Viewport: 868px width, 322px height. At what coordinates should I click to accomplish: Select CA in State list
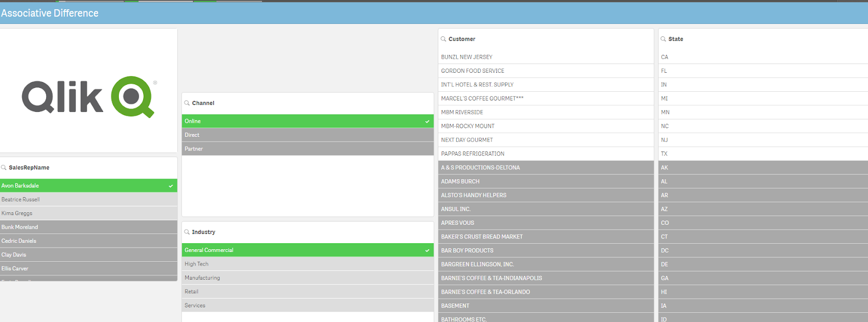(763, 57)
